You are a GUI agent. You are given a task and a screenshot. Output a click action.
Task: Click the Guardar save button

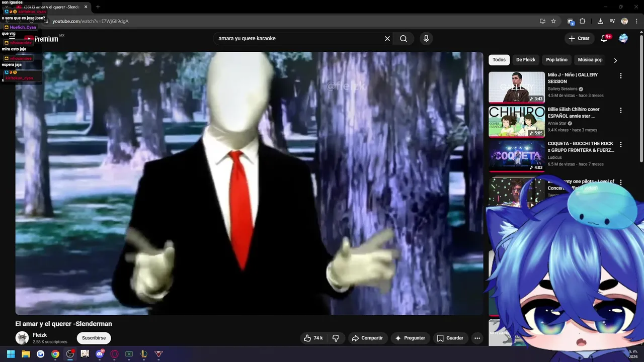click(450, 338)
